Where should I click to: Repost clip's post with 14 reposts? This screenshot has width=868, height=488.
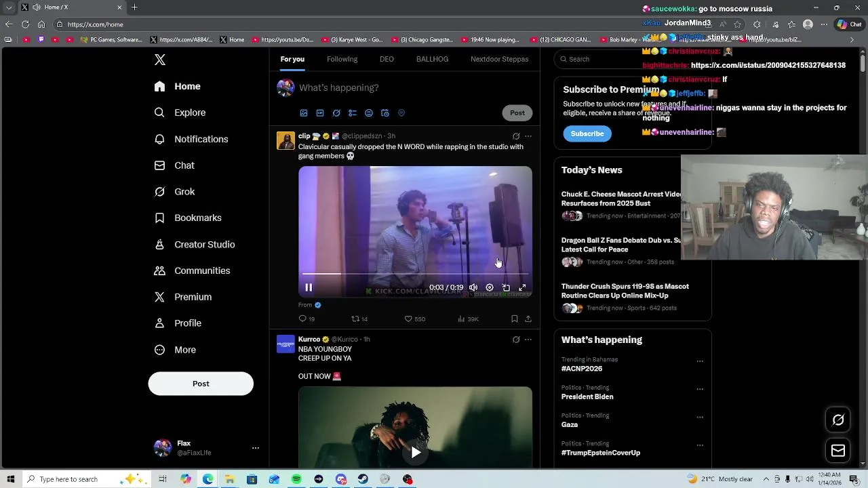tap(359, 319)
